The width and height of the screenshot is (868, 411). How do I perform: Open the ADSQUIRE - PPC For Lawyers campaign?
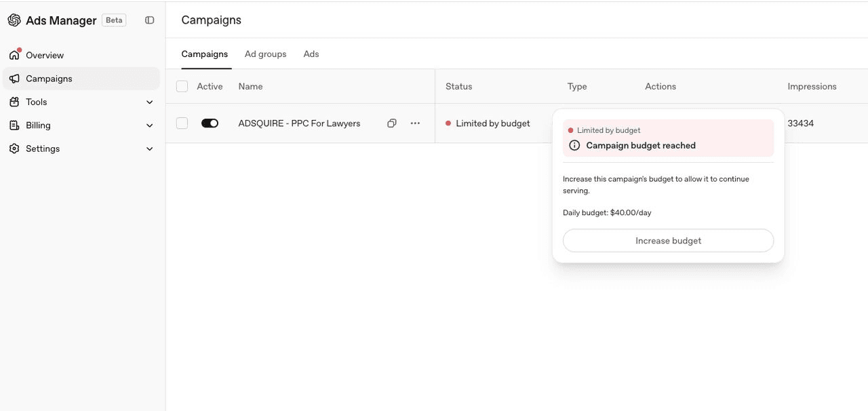(299, 123)
